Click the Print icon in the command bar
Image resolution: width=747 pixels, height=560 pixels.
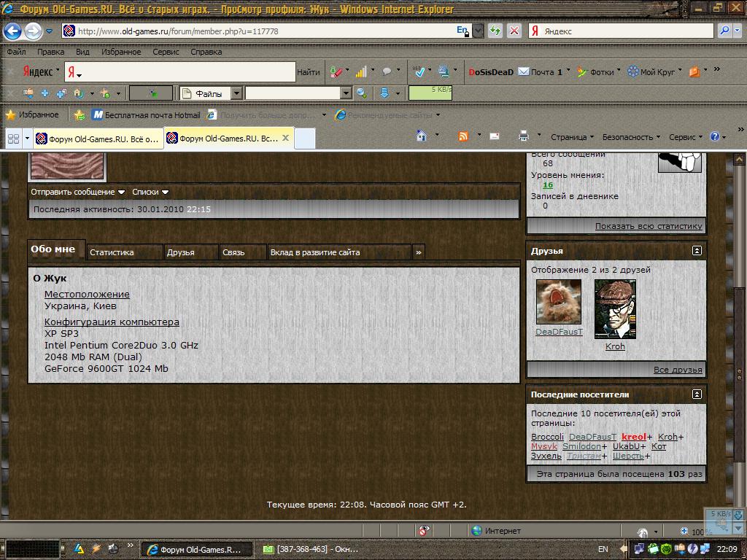click(524, 136)
